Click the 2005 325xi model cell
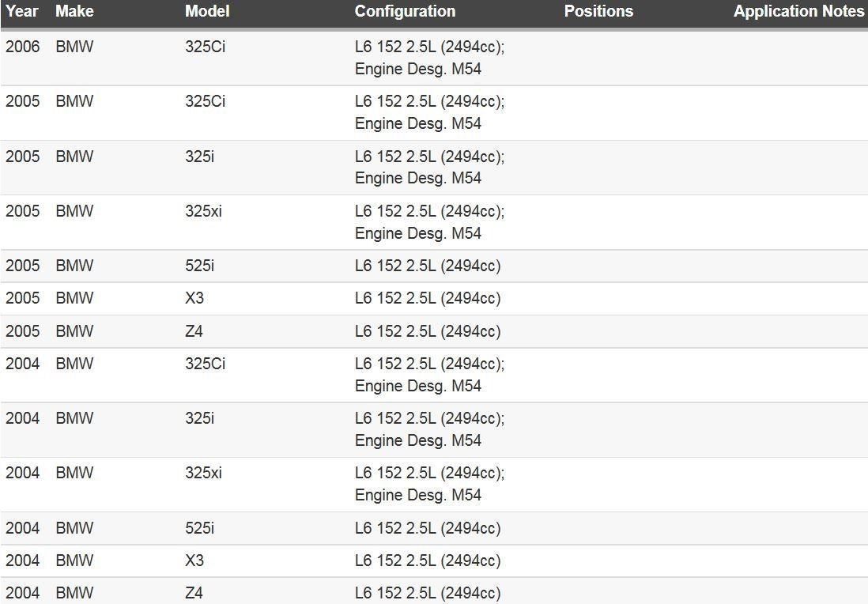The height and width of the screenshot is (604, 868). [x=203, y=211]
